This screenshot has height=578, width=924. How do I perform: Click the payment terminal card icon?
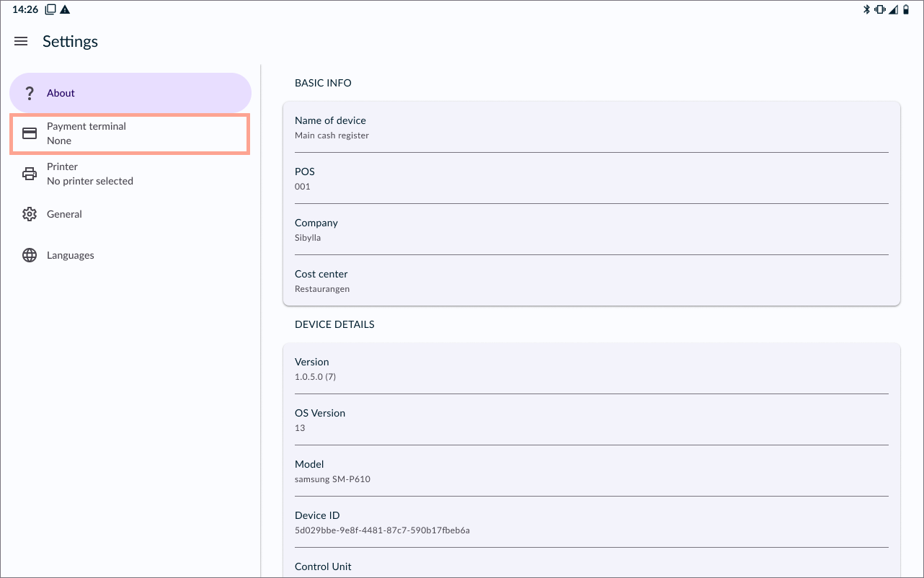coord(30,133)
